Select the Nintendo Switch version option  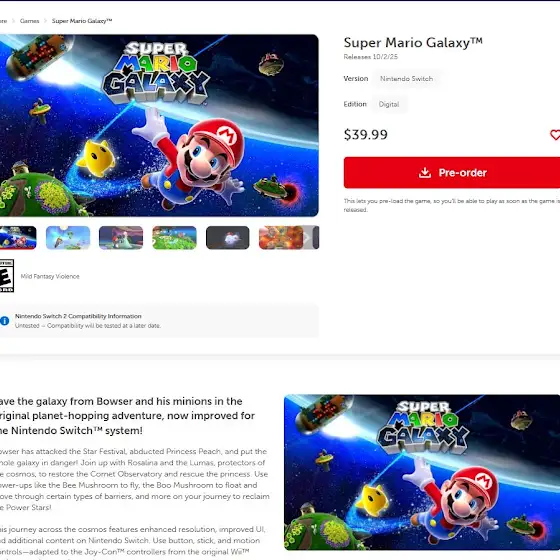pos(406,79)
